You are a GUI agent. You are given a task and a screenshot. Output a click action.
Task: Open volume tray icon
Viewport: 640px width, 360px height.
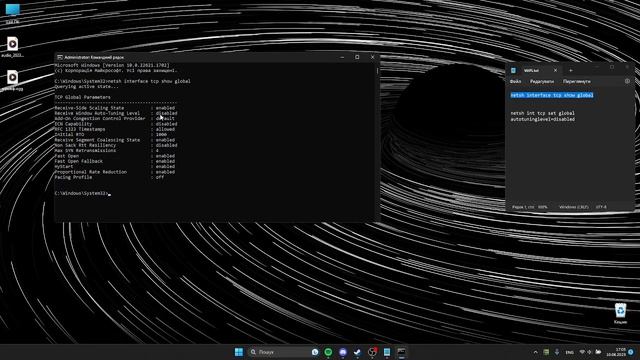coord(589,352)
